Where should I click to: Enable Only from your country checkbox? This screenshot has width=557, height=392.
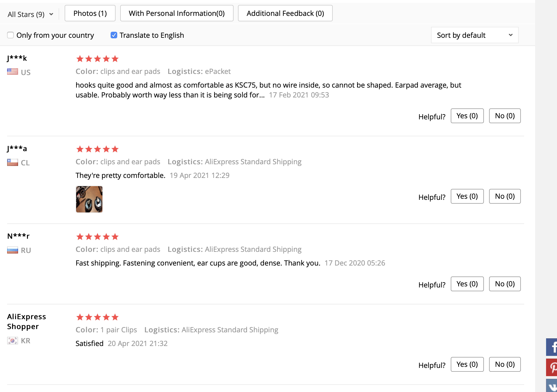click(10, 35)
